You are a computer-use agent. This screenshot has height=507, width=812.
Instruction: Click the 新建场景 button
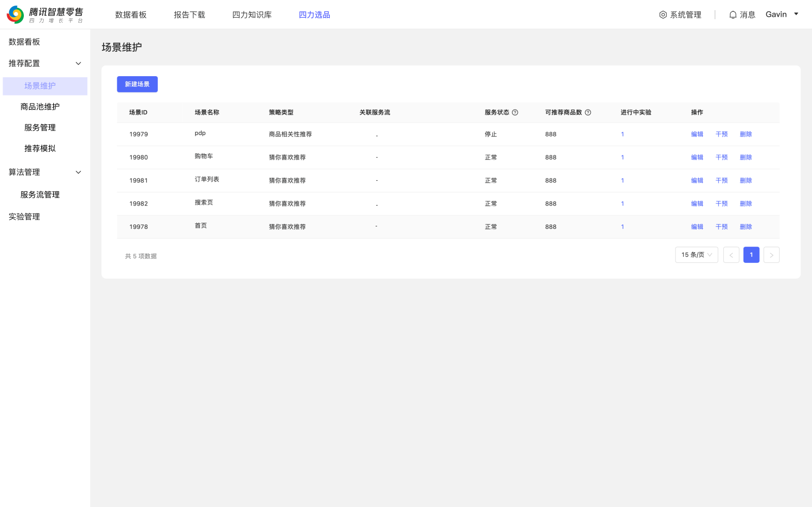click(137, 84)
